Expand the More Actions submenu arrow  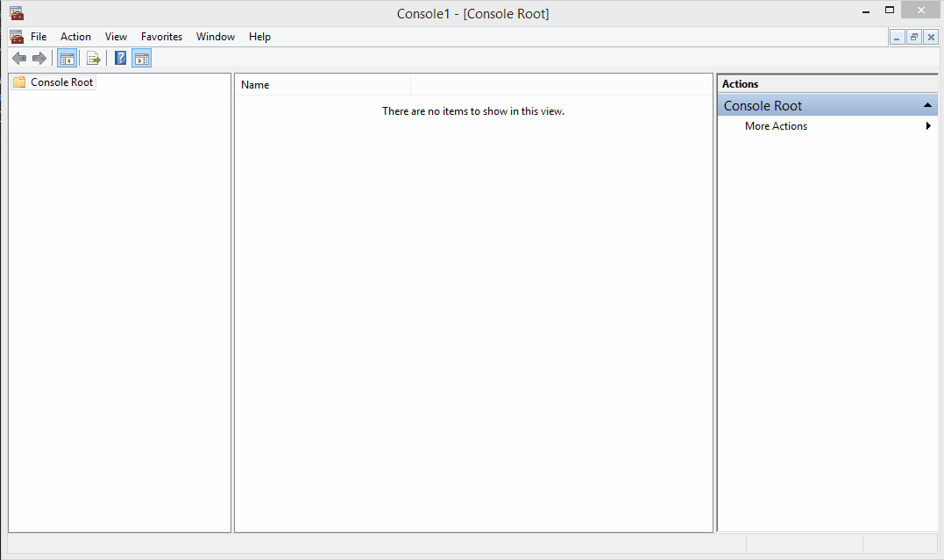click(x=928, y=126)
